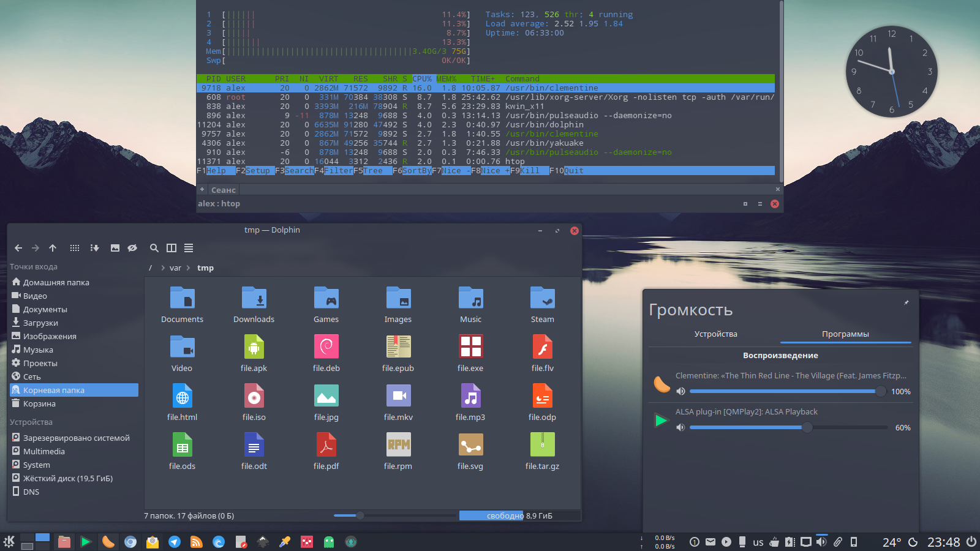Switch the 'us' keyboard layout indicator
The height and width of the screenshot is (551, 980).
(758, 542)
